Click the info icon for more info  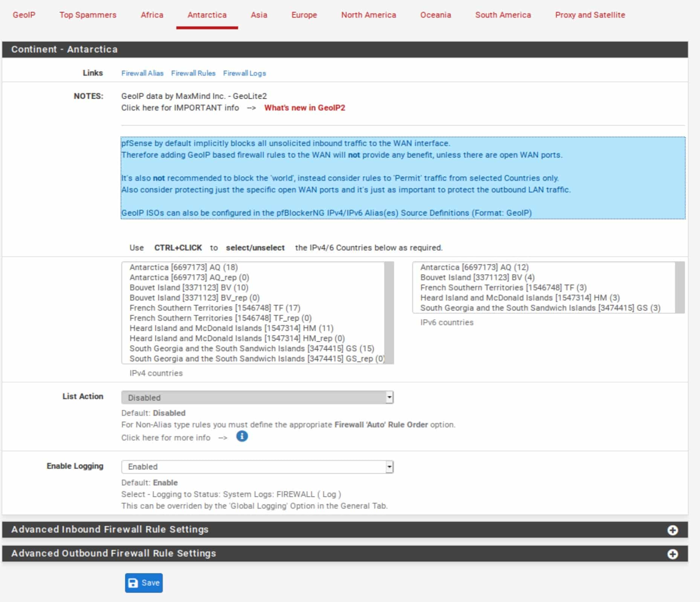click(242, 436)
